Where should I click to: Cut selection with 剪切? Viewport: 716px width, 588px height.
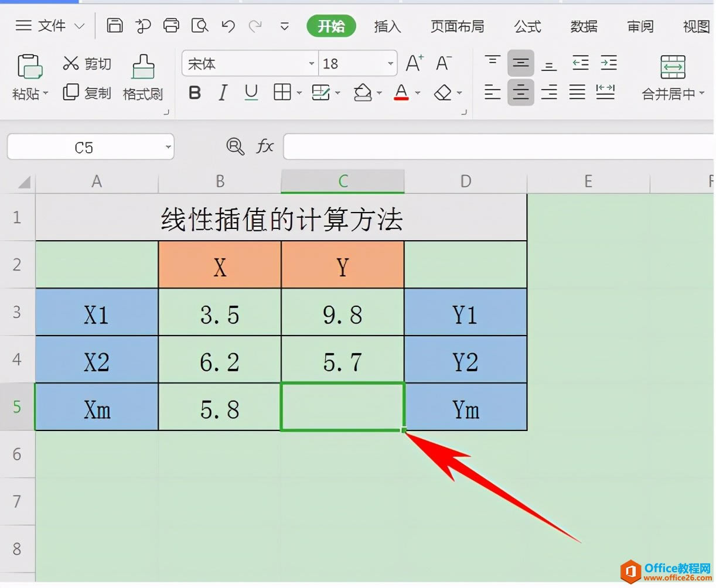[x=87, y=63]
